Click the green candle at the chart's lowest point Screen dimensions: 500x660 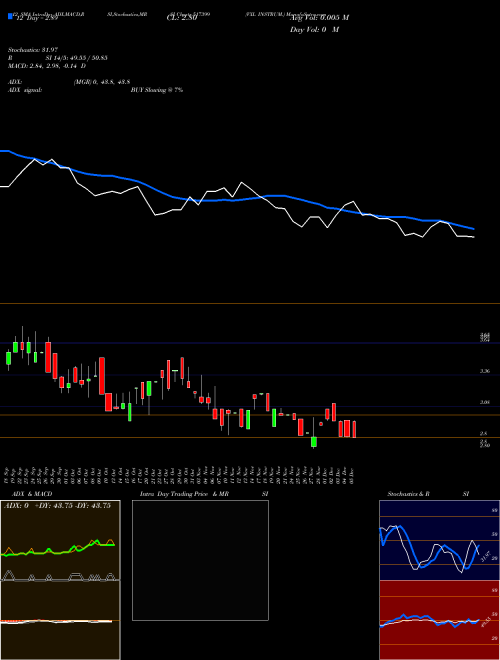314,442
